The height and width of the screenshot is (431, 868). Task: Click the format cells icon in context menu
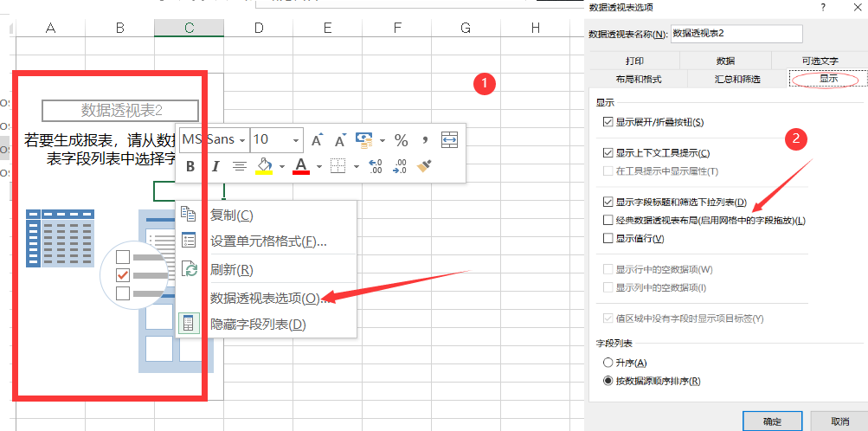coord(189,241)
